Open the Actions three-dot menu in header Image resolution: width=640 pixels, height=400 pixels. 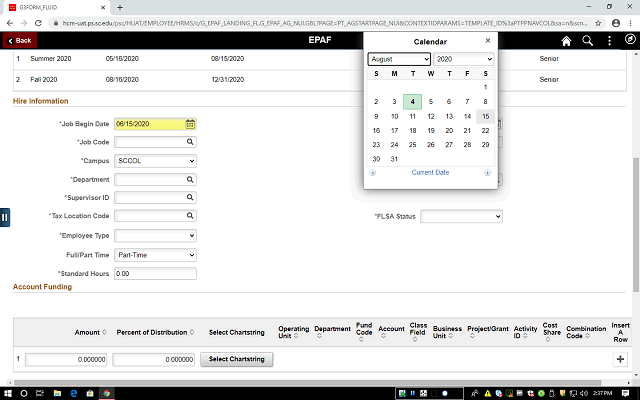(609, 40)
